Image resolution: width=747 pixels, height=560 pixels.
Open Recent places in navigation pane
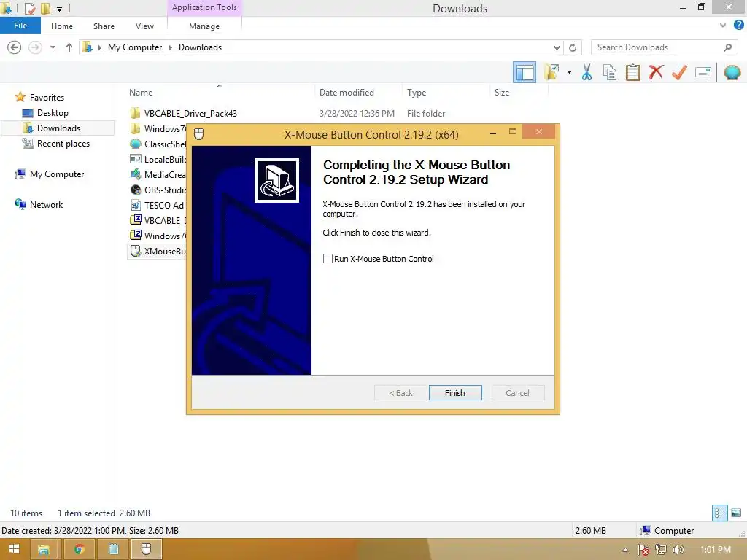pos(63,144)
